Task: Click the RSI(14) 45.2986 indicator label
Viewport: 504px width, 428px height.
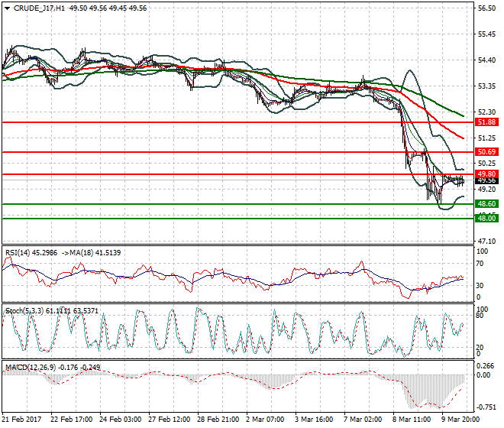Action: click(x=31, y=253)
